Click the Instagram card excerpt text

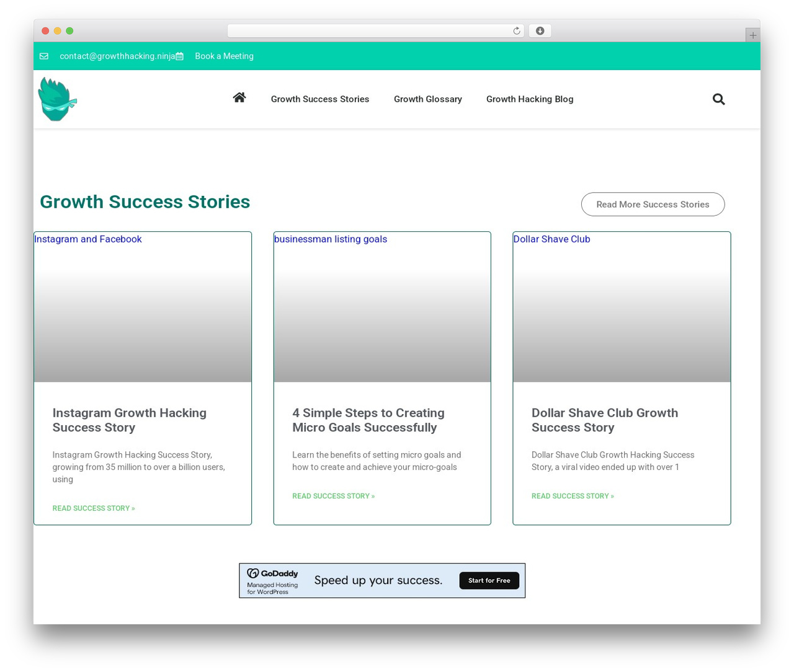pos(139,467)
